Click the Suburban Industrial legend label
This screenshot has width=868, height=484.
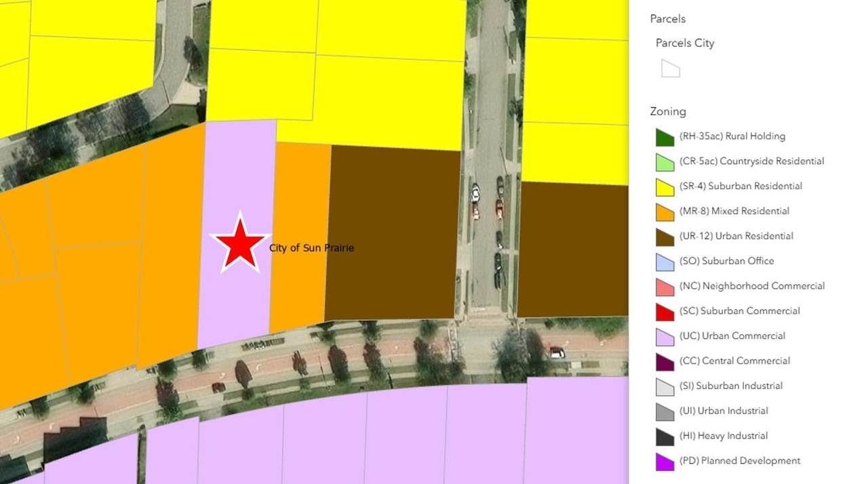730,386
